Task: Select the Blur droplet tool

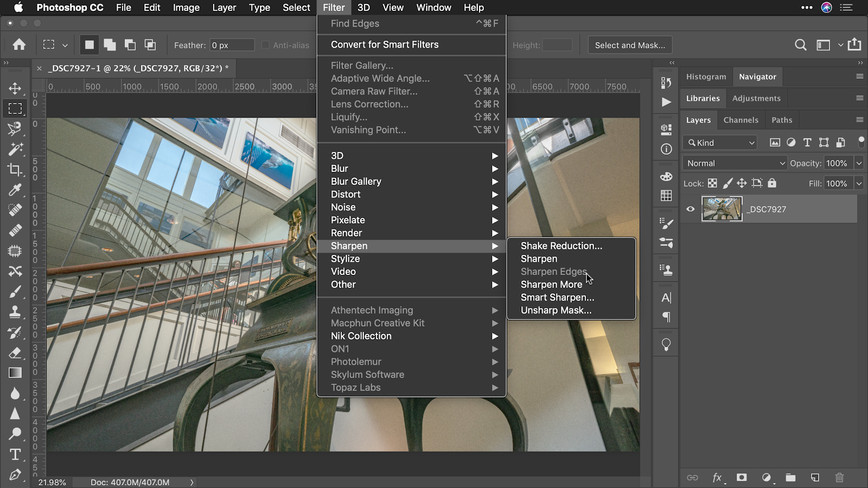Action: [15, 393]
